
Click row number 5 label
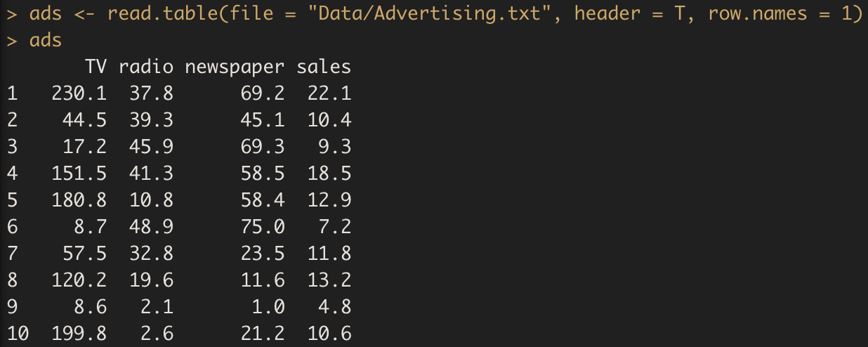point(13,200)
